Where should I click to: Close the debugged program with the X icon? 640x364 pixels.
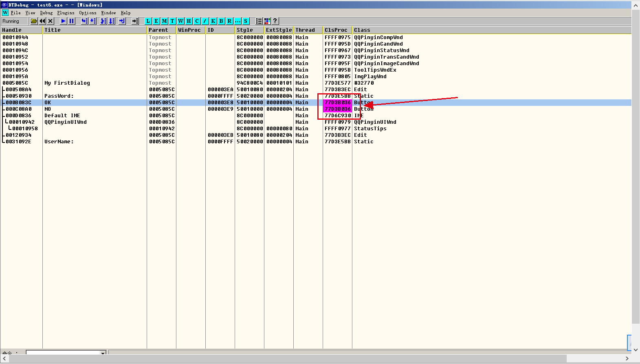tap(51, 21)
